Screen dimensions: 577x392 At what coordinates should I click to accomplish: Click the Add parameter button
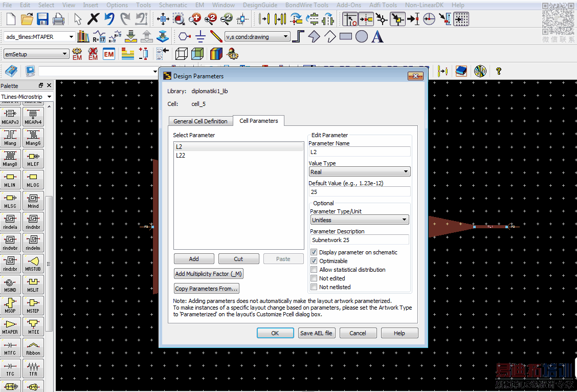tap(194, 259)
